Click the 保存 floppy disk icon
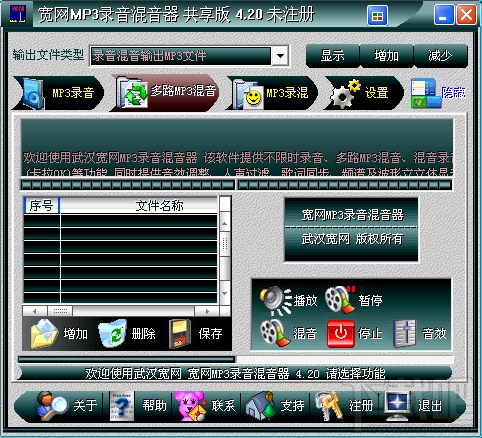The image size is (482, 438). [x=180, y=334]
